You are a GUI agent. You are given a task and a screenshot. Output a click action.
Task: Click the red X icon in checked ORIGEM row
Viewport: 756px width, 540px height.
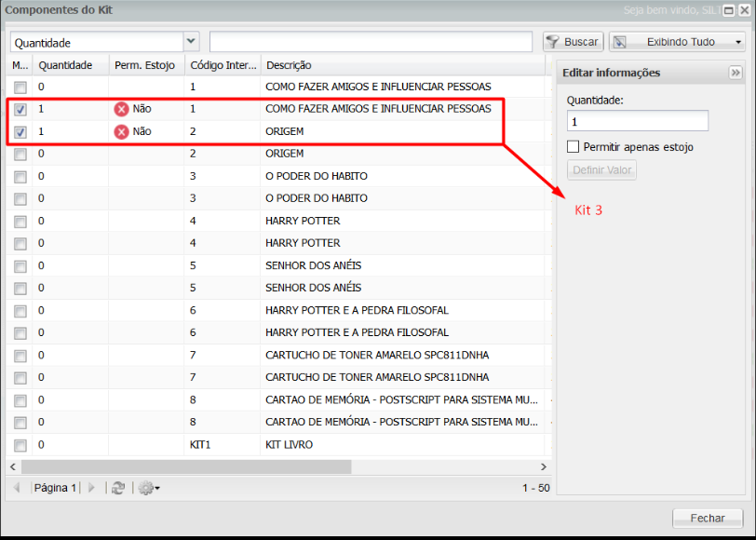[x=121, y=131]
